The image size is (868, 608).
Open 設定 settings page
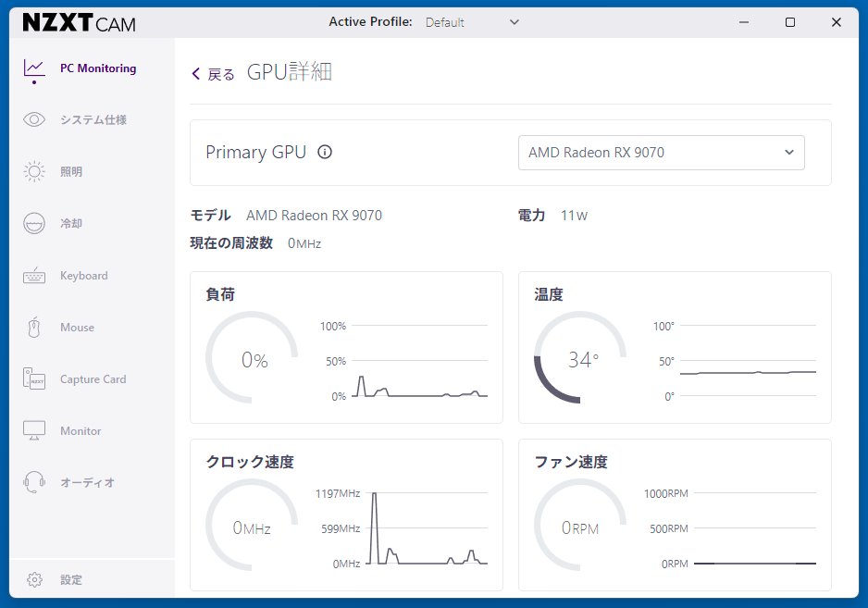click(71, 579)
